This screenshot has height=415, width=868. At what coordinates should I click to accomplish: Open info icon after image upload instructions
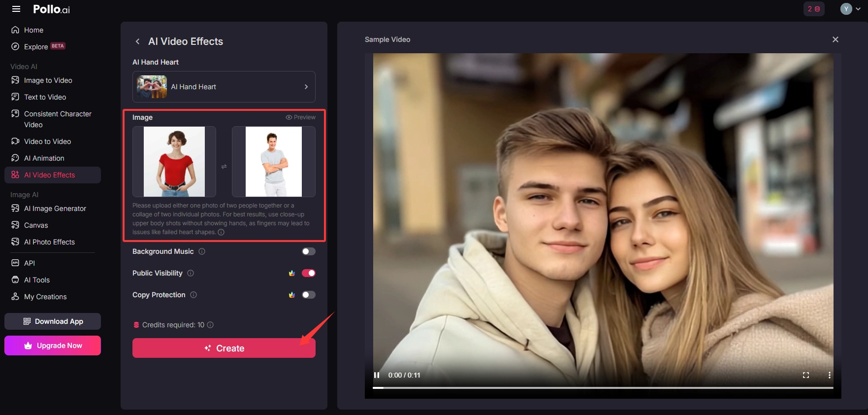[x=221, y=232]
